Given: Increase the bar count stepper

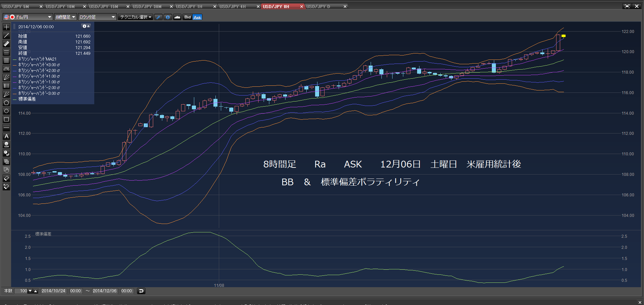Looking at the screenshot, I should pyautogui.click(x=36, y=291).
